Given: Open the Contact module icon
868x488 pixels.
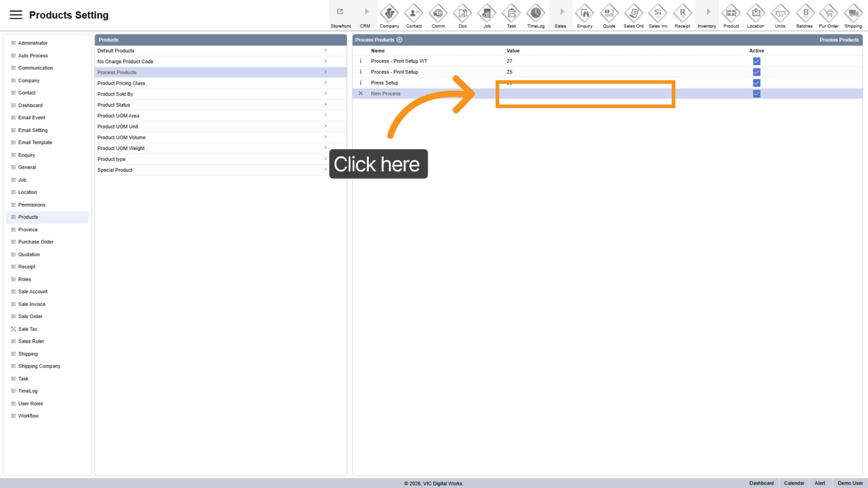Looking at the screenshot, I should coord(414,13).
